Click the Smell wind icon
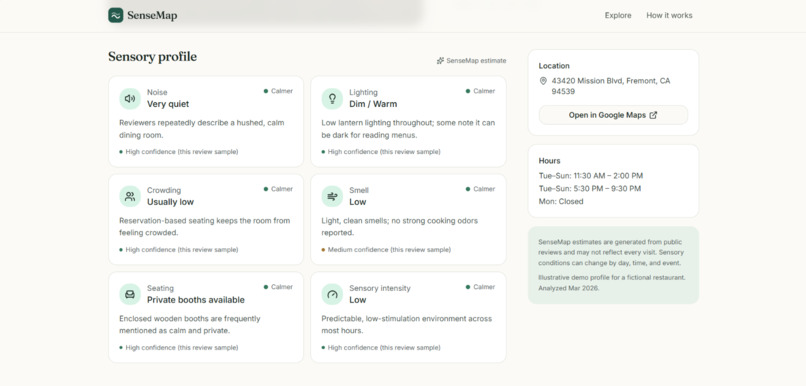The image size is (806, 386). click(332, 196)
